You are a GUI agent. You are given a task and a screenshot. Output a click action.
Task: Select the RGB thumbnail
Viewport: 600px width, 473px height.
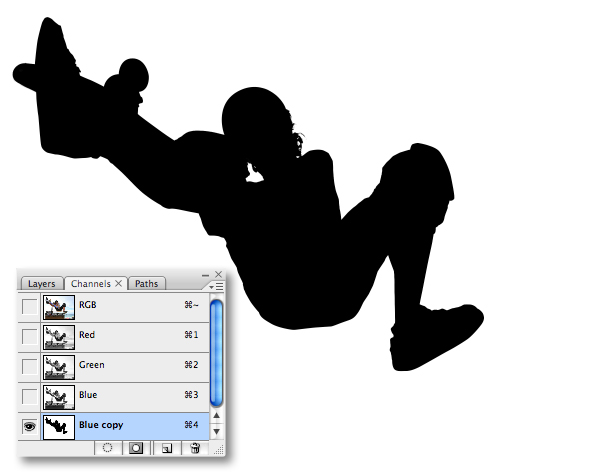point(59,307)
